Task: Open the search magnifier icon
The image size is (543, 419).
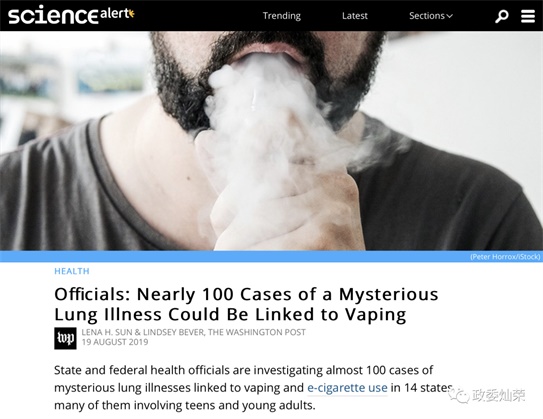Action: pyautogui.click(x=501, y=16)
